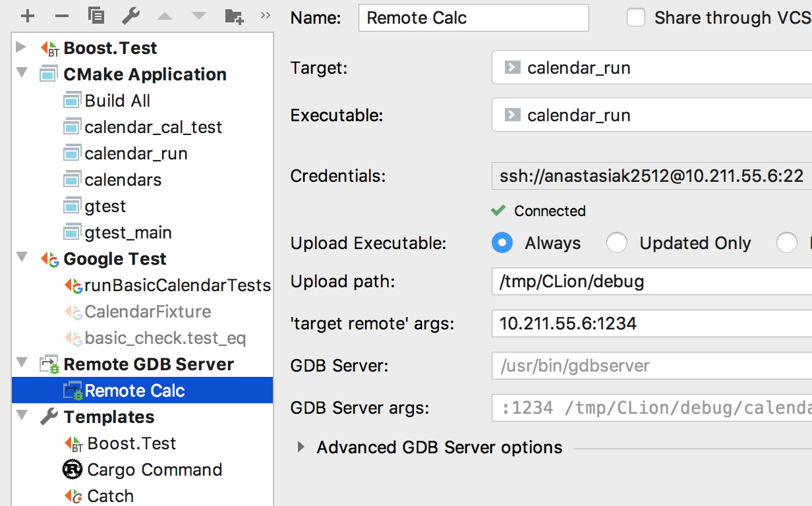The width and height of the screenshot is (812, 506).
Task: Collapse the CMake Application group
Action: click(x=21, y=74)
